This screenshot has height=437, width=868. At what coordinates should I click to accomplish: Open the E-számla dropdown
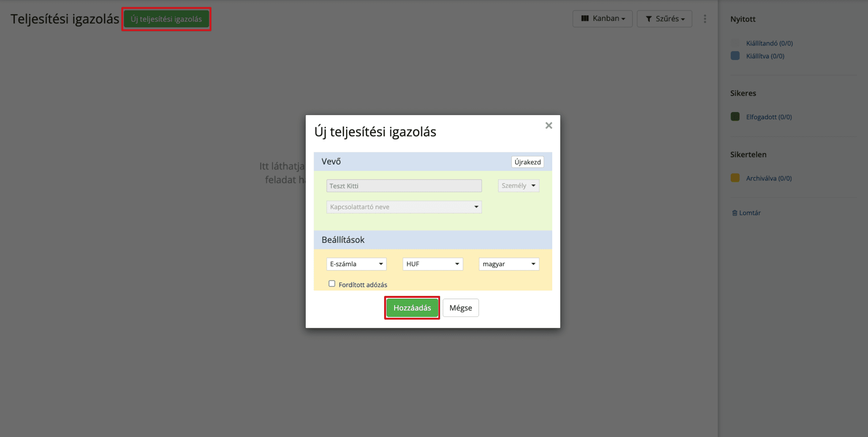(x=356, y=264)
